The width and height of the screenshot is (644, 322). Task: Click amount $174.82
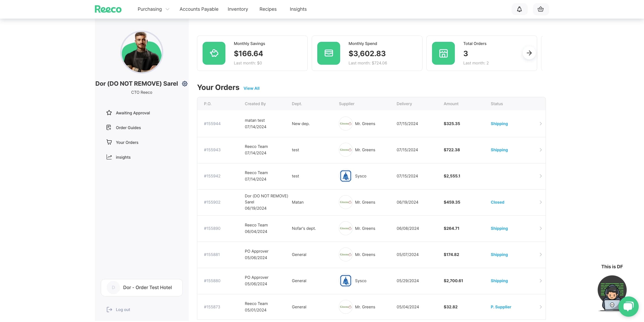[451, 254]
